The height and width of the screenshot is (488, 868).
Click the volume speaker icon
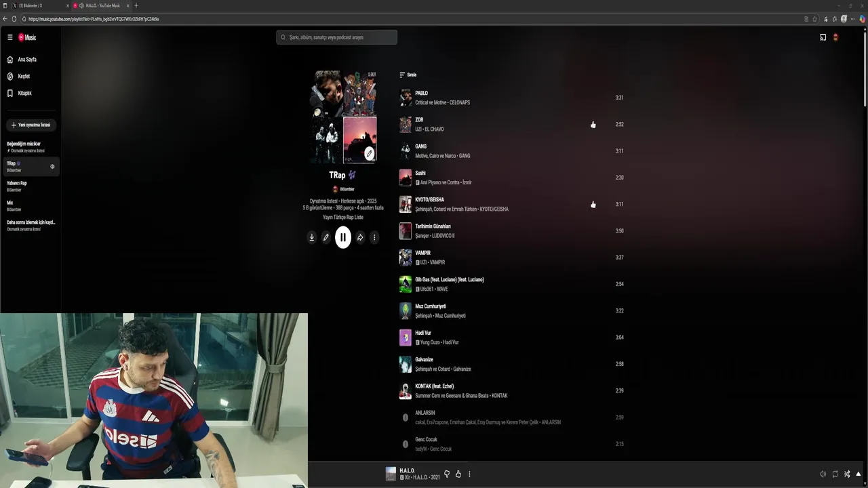tap(823, 474)
